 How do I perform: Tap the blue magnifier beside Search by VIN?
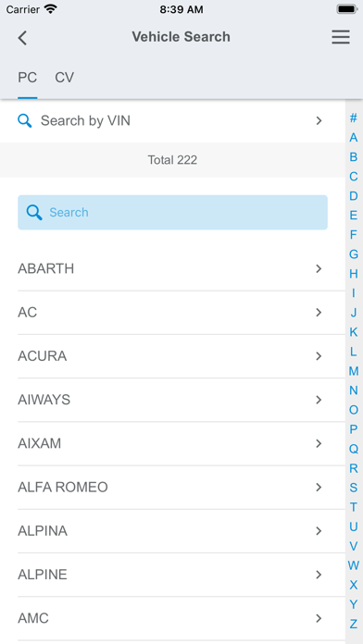tap(25, 120)
